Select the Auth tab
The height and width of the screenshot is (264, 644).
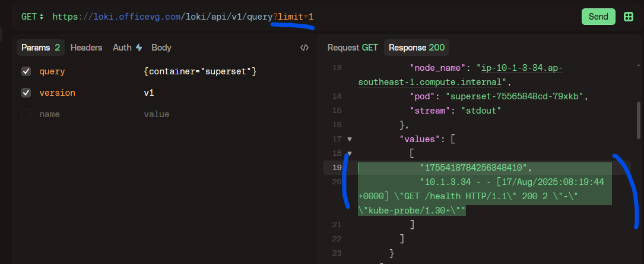127,48
